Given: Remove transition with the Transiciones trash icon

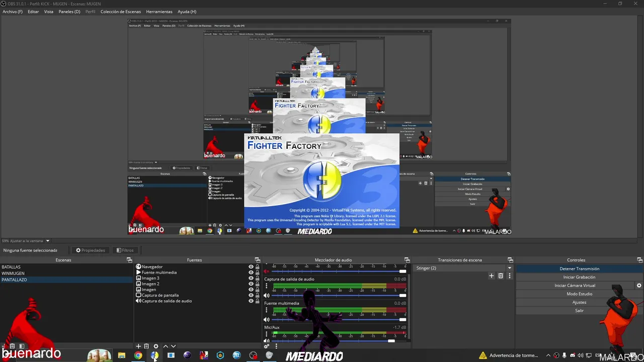Looking at the screenshot, I should pyautogui.click(x=501, y=276).
